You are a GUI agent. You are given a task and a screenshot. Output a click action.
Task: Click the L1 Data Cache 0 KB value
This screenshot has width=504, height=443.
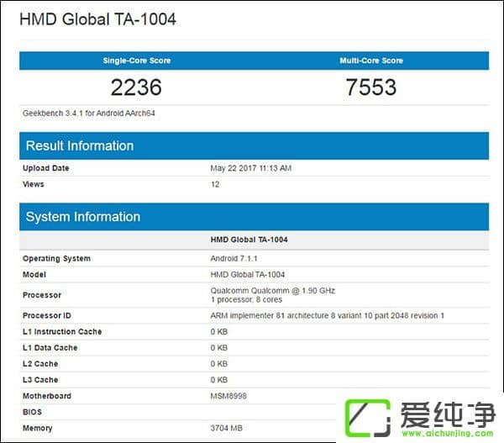(219, 348)
